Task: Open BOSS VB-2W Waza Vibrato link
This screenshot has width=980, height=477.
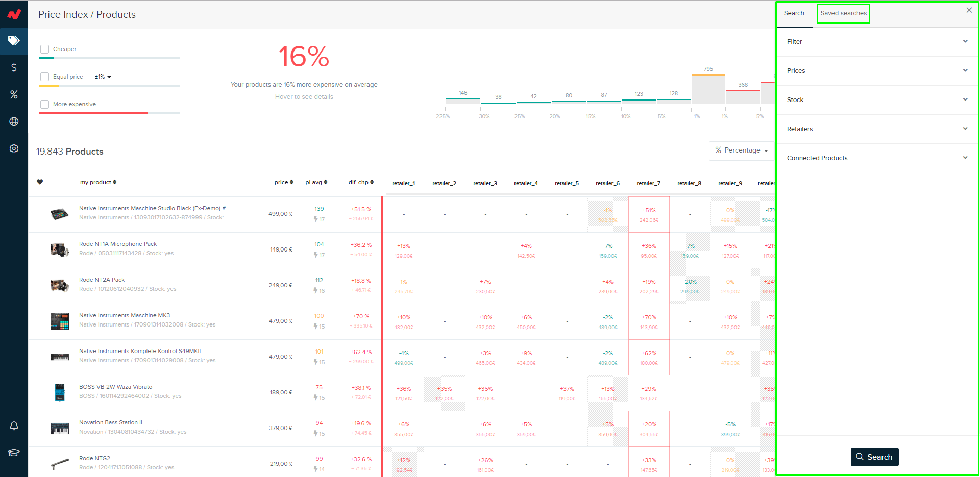Action: 116,387
